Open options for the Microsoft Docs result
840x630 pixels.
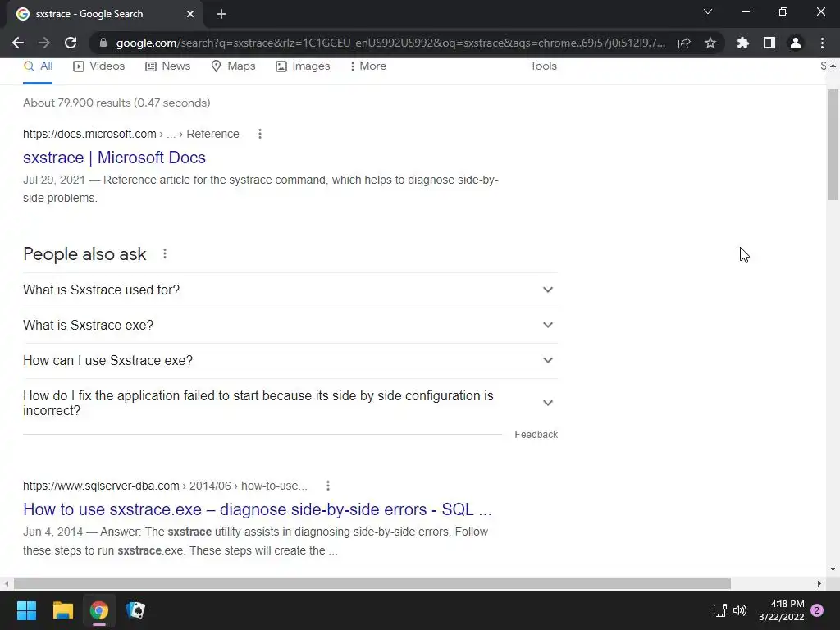coord(260,134)
